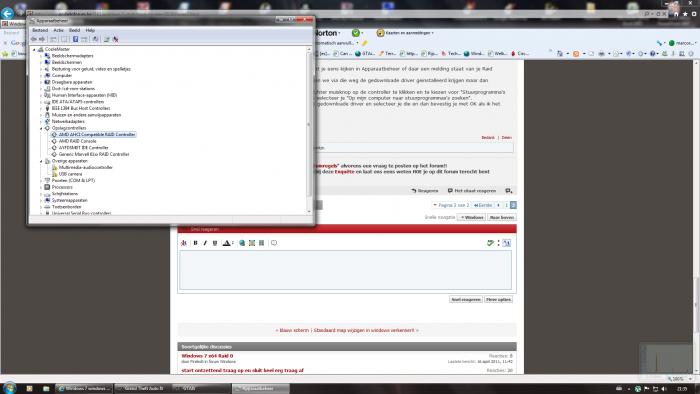700x394 pixels.
Task: Open the Beeld menu
Action: coord(75,30)
